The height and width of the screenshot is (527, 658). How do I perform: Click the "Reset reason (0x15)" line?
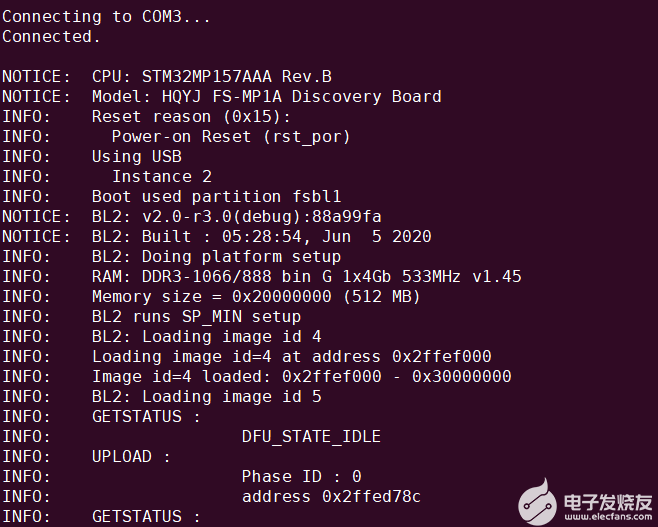(x=191, y=116)
